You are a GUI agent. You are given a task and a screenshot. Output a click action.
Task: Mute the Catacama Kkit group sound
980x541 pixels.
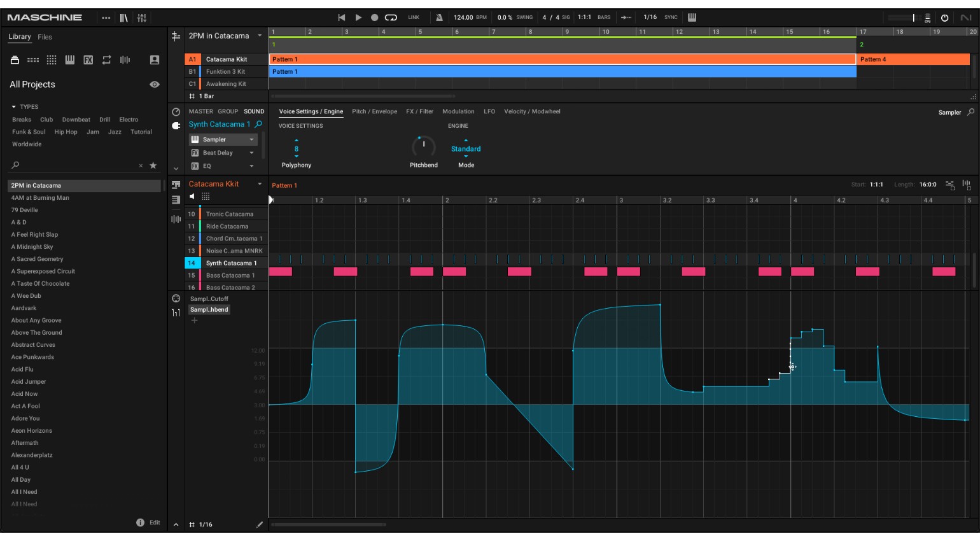click(191, 196)
